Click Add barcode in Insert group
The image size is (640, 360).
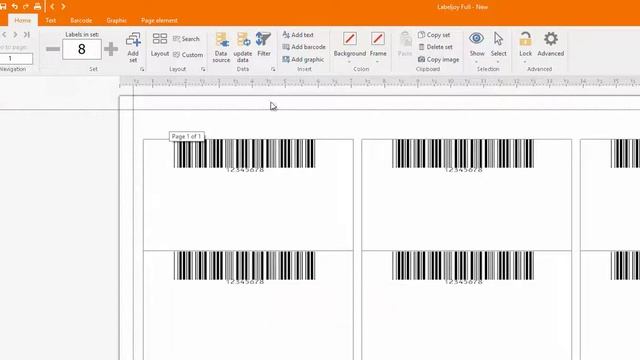304,47
